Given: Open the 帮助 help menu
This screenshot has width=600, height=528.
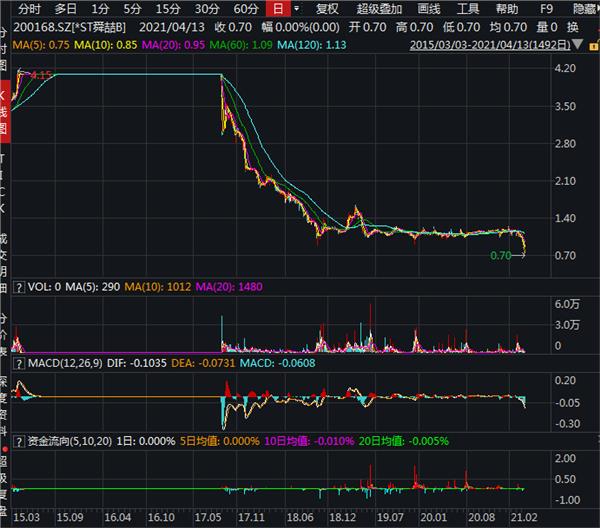Looking at the screenshot, I should click(507, 8).
